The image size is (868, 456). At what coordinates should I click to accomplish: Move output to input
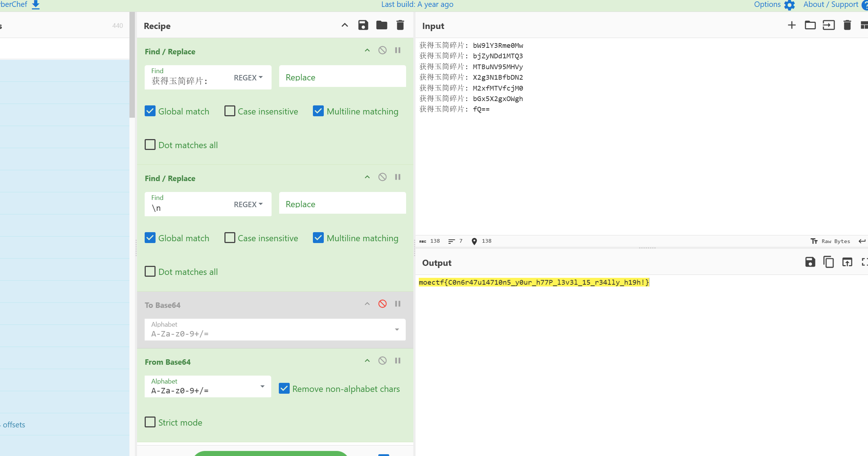(847, 262)
